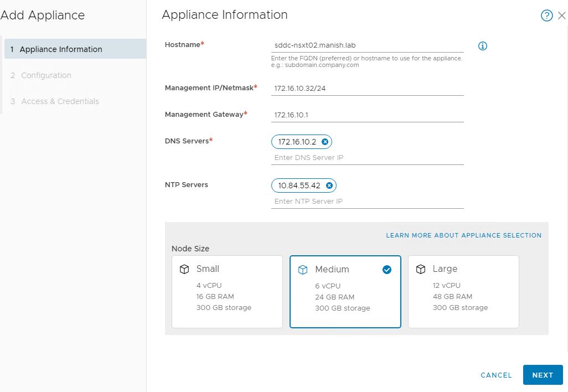The width and height of the screenshot is (568, 392).
Task: Go to Access & Credentials step
Action: (60, 101)
